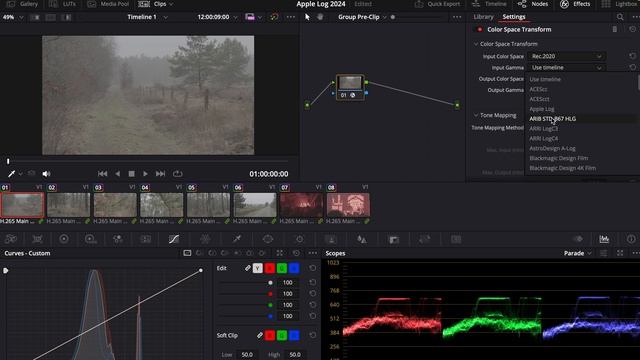Enable the green curve channel button
This screenshot has width=640, height=360.
pos(282,268)
